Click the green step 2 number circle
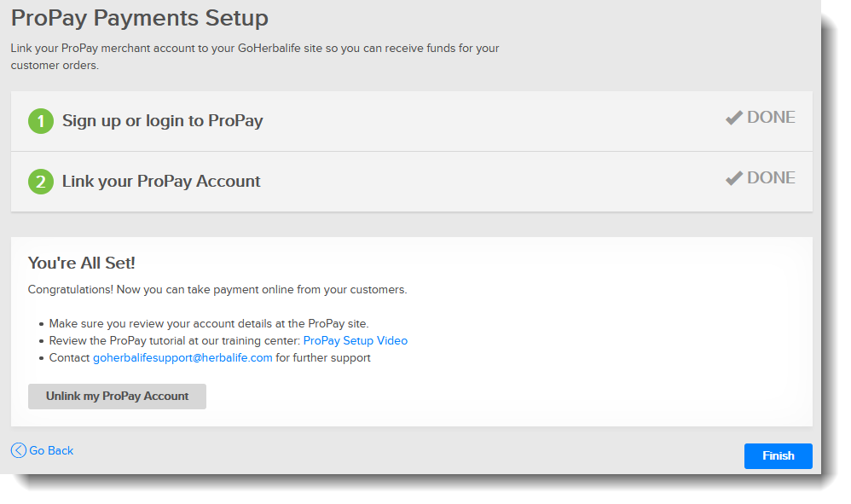Viewport: 851px width, 504px height. pyautogui.click(x=40, y=182)
